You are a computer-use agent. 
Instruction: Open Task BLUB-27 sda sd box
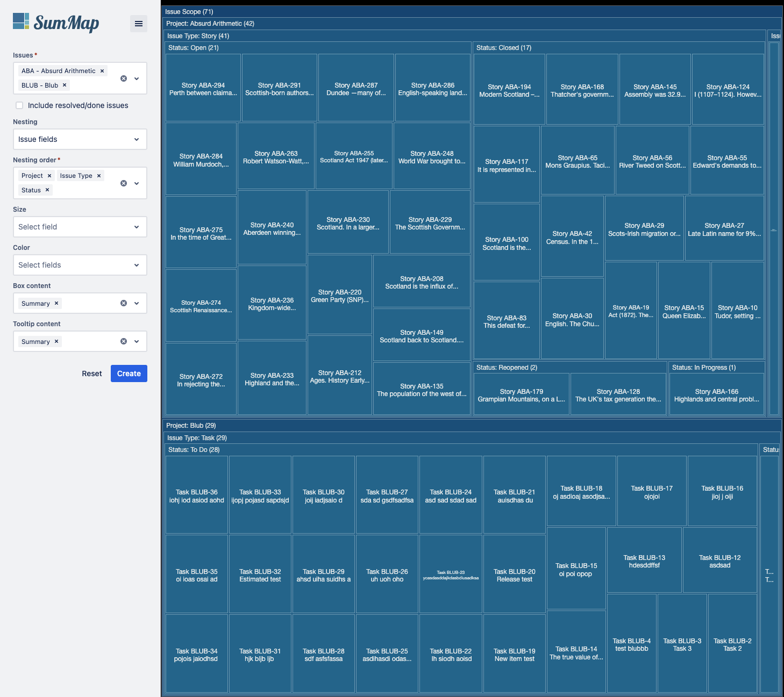coord(387,495)
